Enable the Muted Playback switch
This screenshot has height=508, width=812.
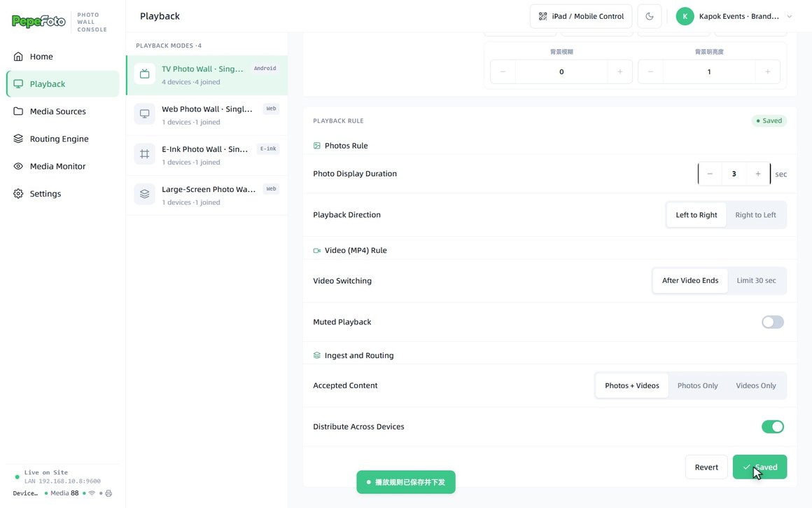point(773,322)
